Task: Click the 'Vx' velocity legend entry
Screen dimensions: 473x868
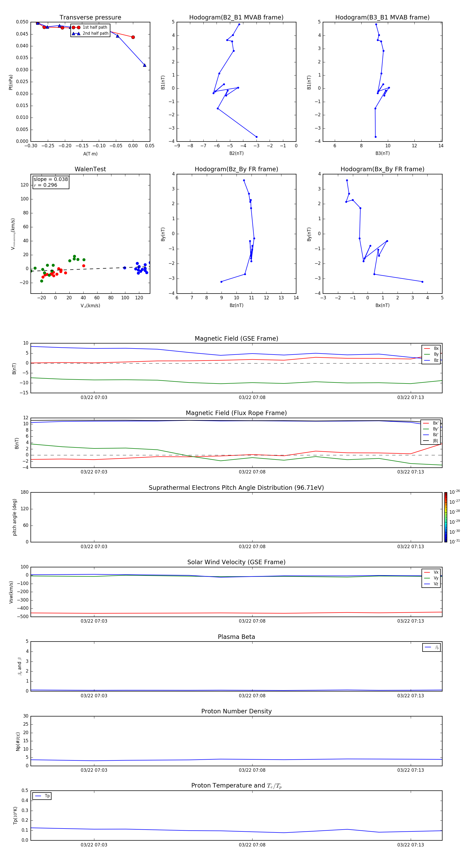Action: 431,572
